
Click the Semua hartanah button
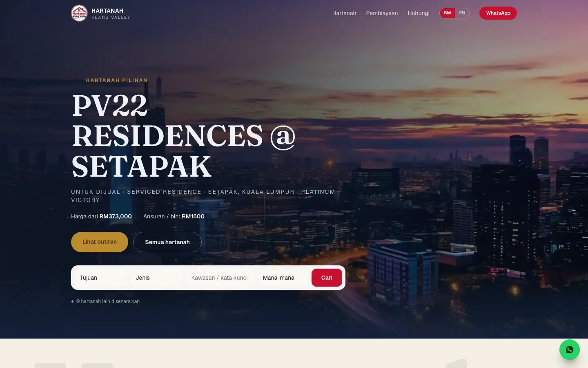[x=167, y=242]
